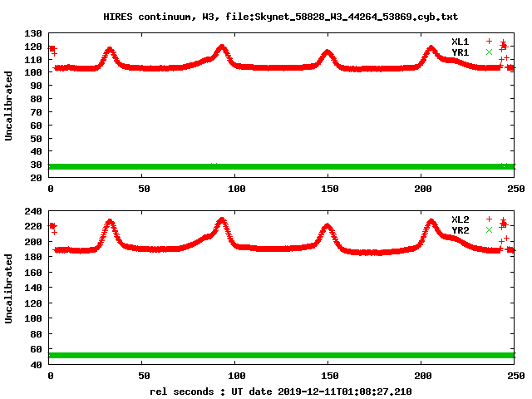The height and width of the screenshot is (399, 532).
Task: Click the green cross marker beside YR1 legend
Action: [x=489, y=52]
